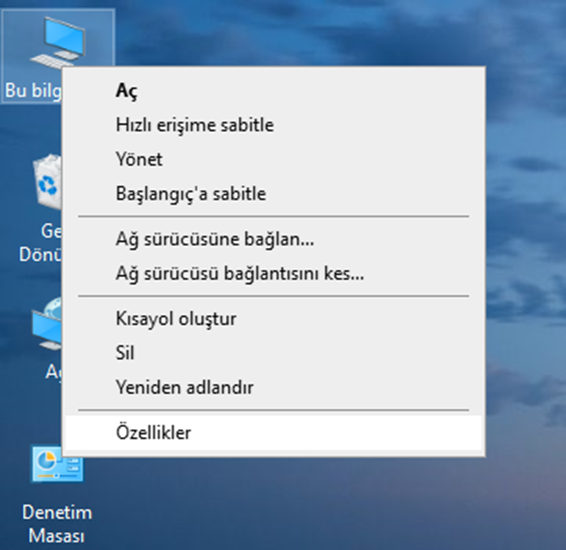Viewport: 566px width, 550px height.
Task: Open 'Özellikler' highlighted menu item
Action: [x=274, y=432]
